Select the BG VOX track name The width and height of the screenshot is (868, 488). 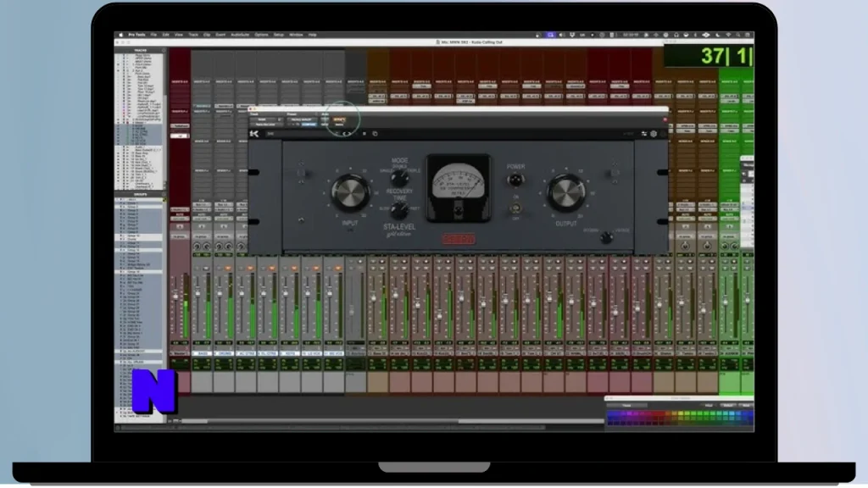[334, 353]
